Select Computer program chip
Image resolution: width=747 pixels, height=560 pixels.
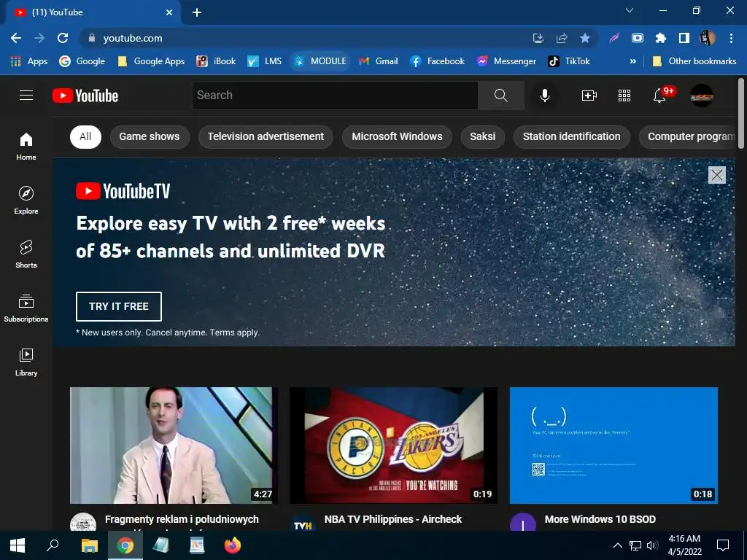(687, 136)
